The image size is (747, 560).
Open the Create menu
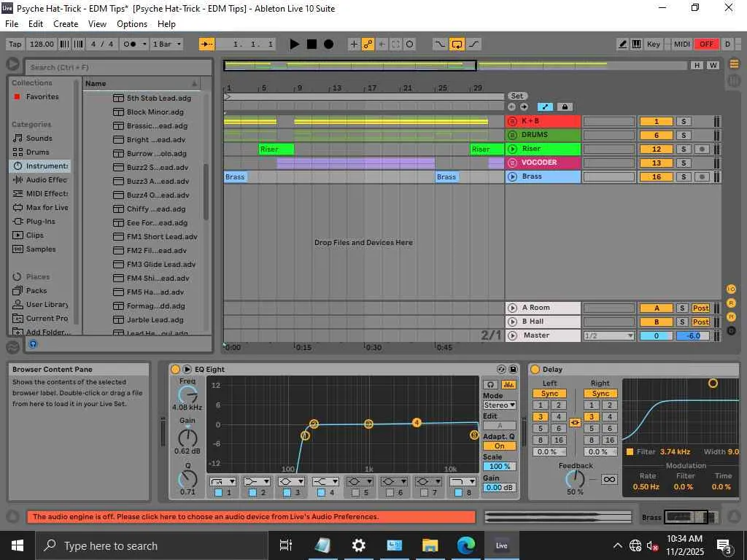66,24
